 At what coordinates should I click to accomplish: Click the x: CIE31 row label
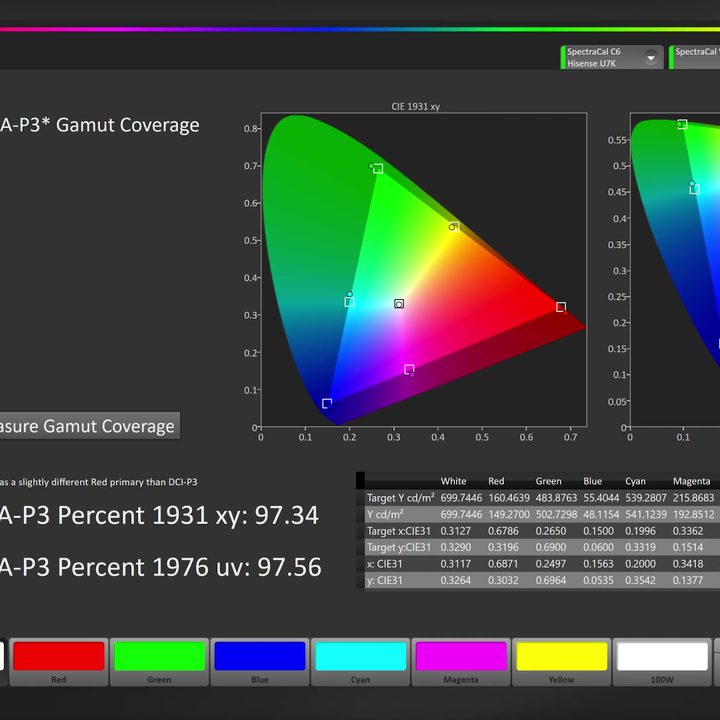click(x=384, y=564)
